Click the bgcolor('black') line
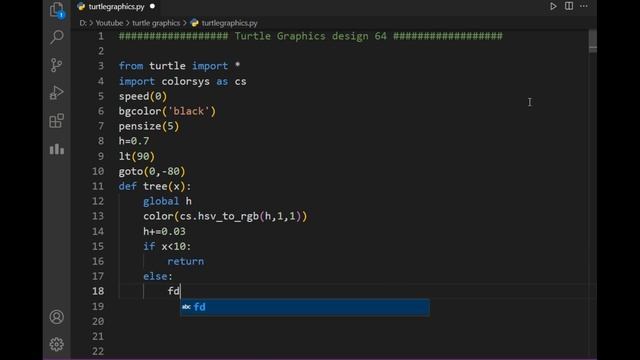The image size is (640, 360). coord(167,111)
